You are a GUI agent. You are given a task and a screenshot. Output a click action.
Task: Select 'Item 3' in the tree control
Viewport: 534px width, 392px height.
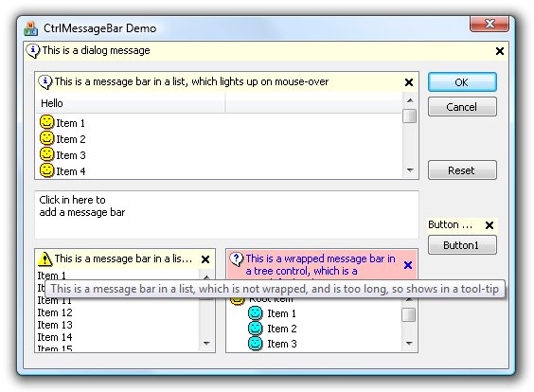(282, 344)
